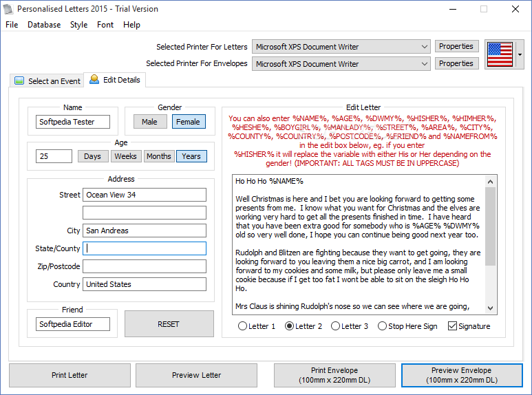Click the letter scrollbar down arrow
This screenshot has height=395, width=532.
coord(490,308)
